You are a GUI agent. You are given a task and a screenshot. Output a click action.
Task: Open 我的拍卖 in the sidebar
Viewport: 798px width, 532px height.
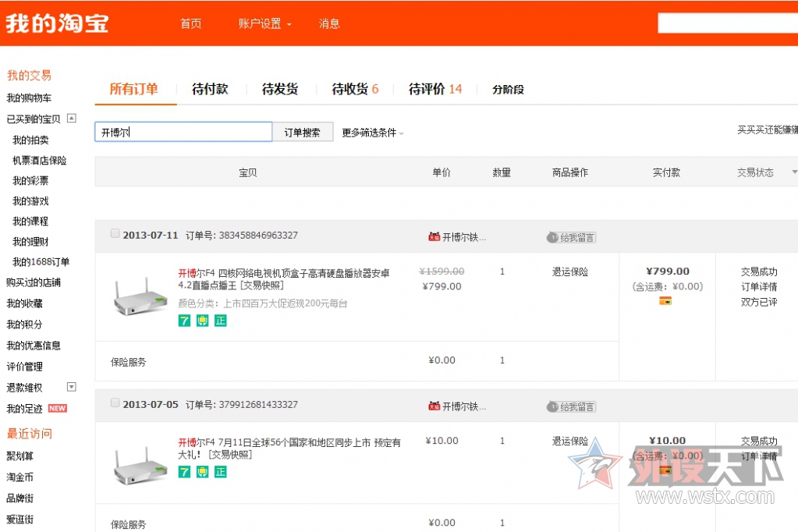point(30,140)
